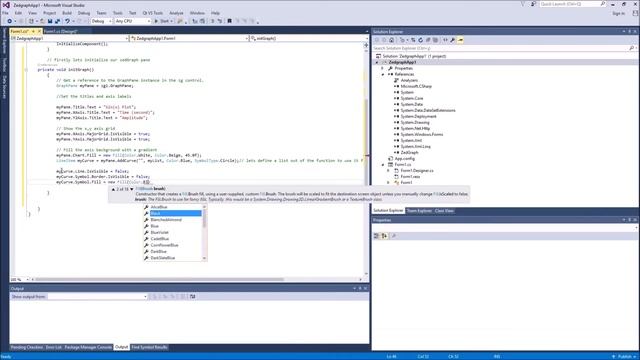Switch to the Find Symbol Results tab

[x=149, y=347]
